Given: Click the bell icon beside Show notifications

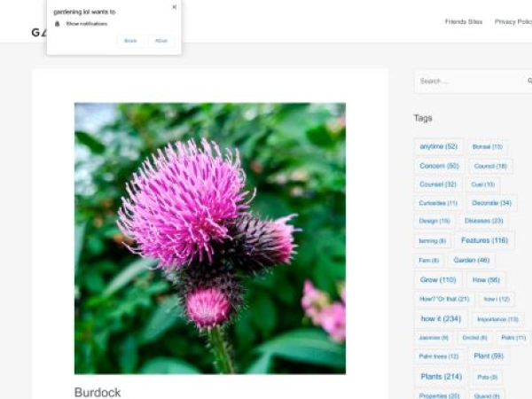Looking at the screenshot, I should (57, 24).
